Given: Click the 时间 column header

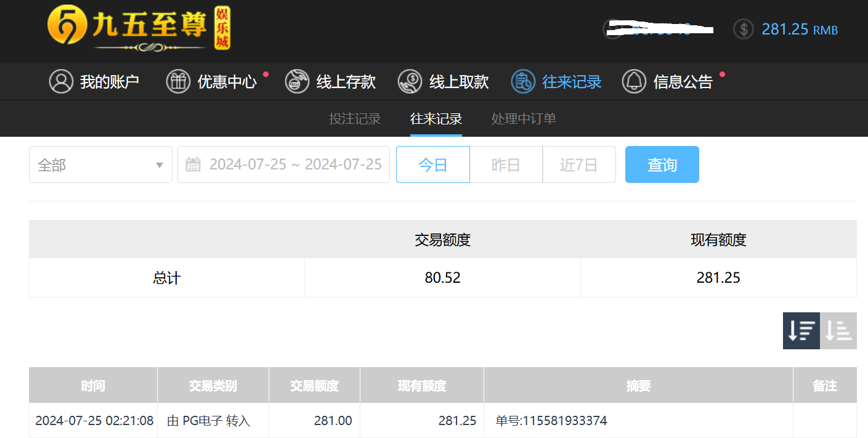Looking at the screenshot, I should pos(93,386).
